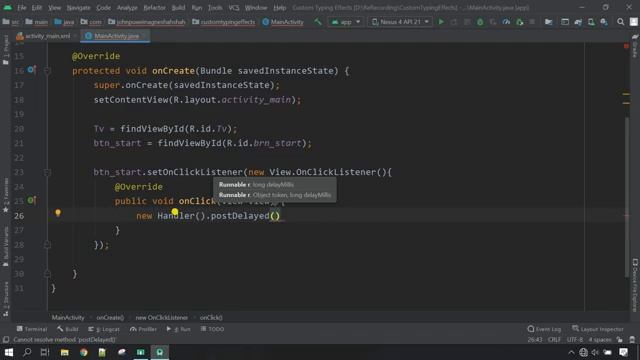Viewport: 640px width, 360px height.
Task: Open the Project tool window side tab
Action: 5,50
